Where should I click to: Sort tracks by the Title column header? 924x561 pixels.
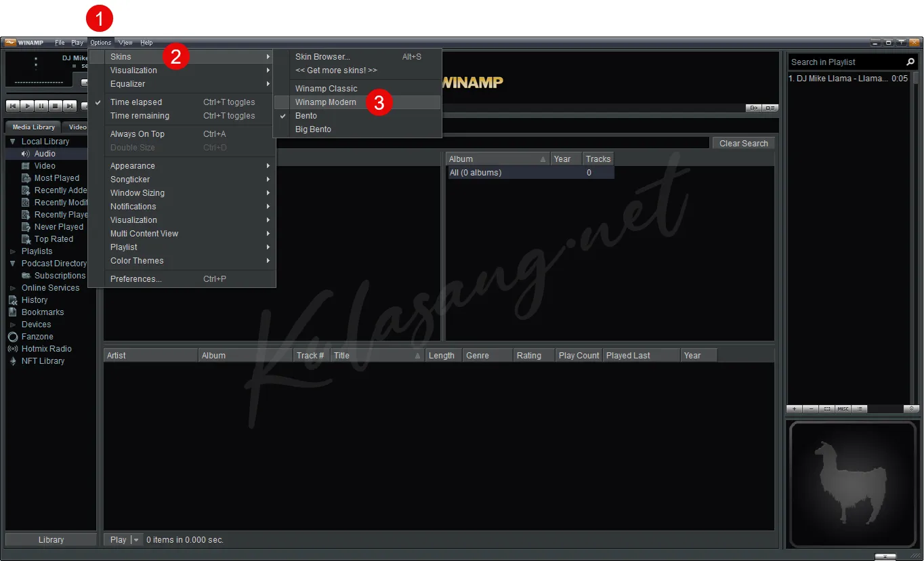[377, 356]
